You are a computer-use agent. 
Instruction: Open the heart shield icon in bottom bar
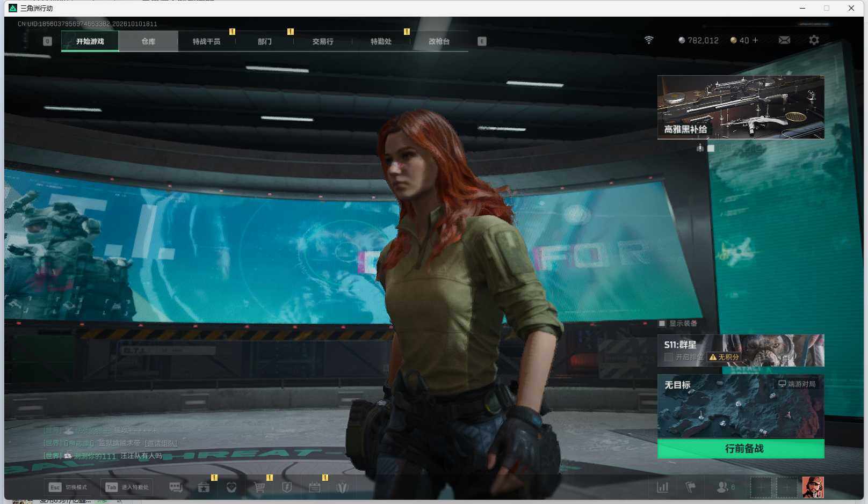[x=232, y=487]
